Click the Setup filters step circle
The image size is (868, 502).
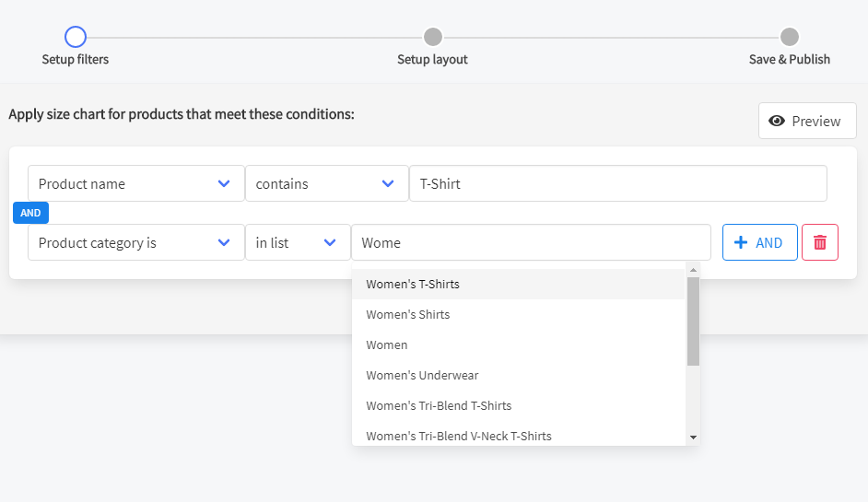(x=76, y=37)
